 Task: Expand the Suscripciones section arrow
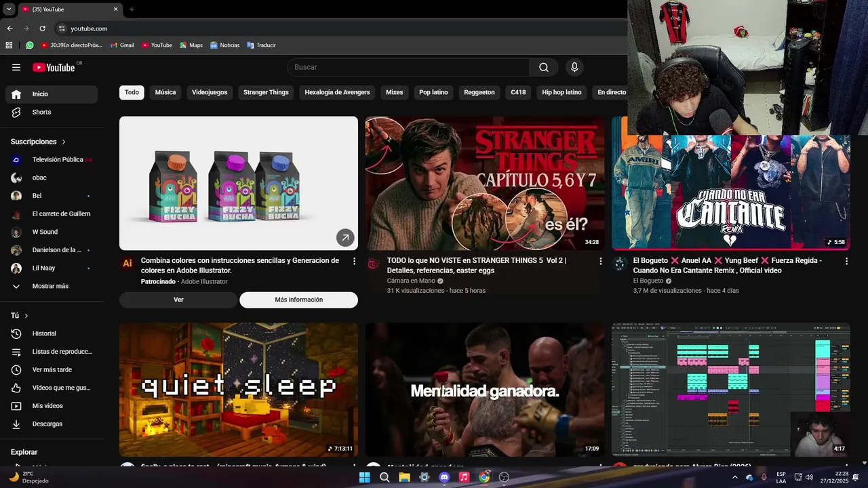point(64,142)
